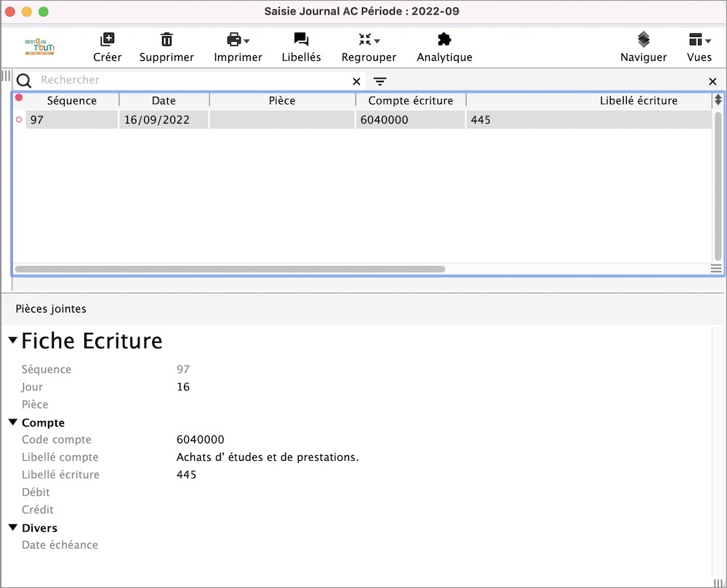Click the Créer toolbar icon
This screenshot has width=727, height=588.
click(107, 39)
